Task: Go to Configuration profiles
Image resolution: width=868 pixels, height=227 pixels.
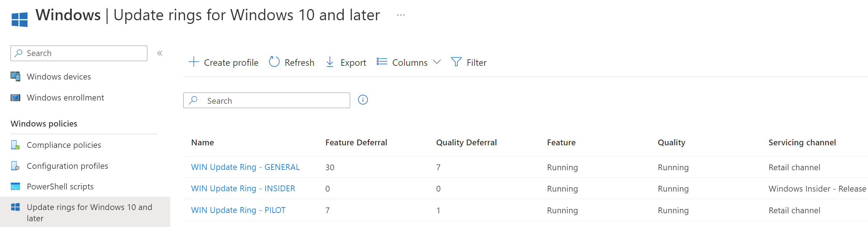Action: (x=67, y=166)
